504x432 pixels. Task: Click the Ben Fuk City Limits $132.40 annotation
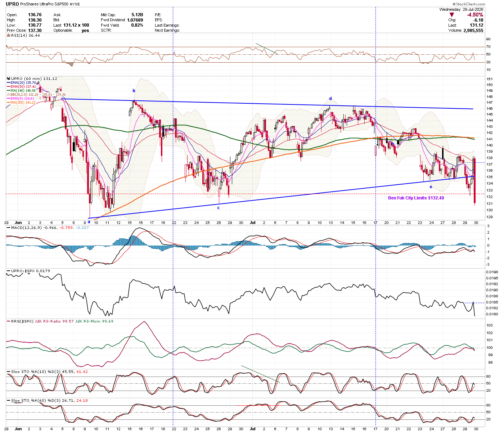point(416,198)
